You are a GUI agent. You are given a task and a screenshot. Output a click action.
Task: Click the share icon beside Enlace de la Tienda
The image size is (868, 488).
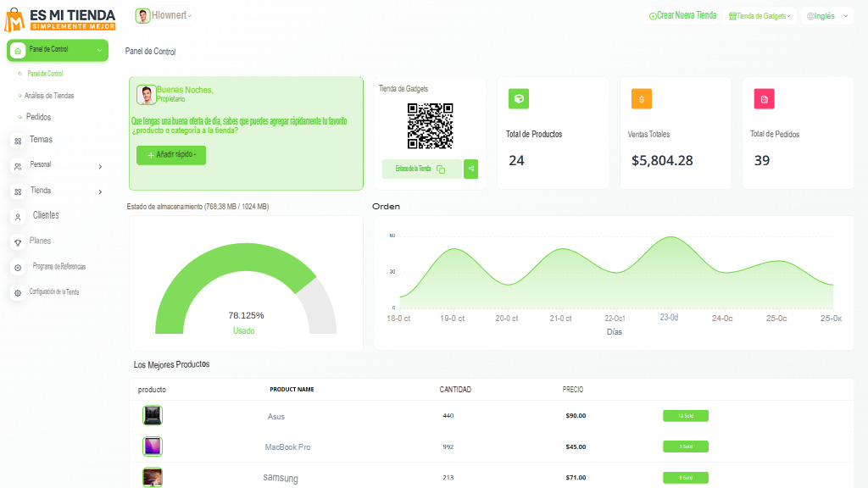471,169
